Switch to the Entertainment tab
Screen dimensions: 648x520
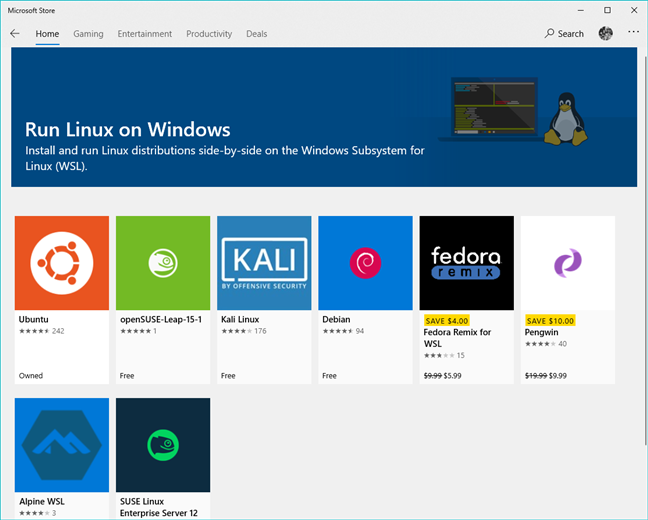pos(145,34)
